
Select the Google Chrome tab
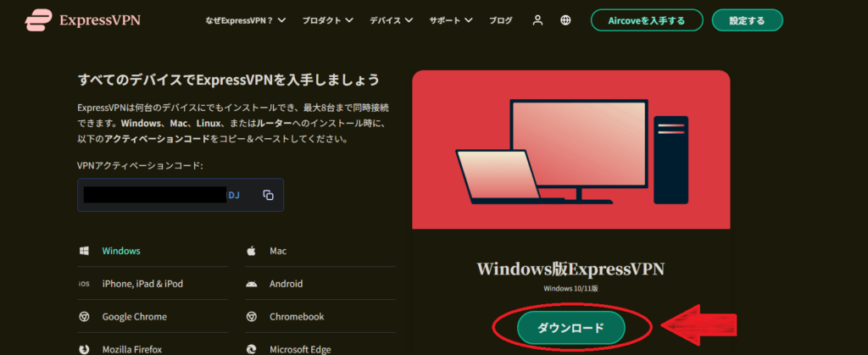(153, 317)
